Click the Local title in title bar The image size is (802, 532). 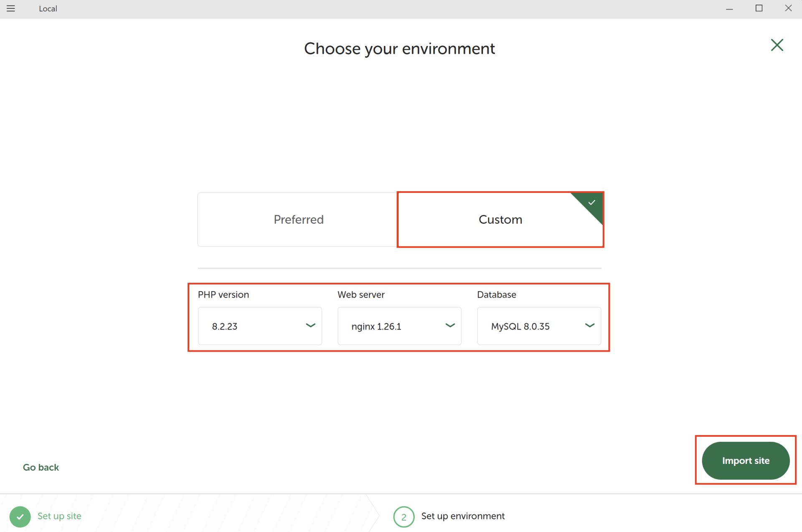coord(48,9)
